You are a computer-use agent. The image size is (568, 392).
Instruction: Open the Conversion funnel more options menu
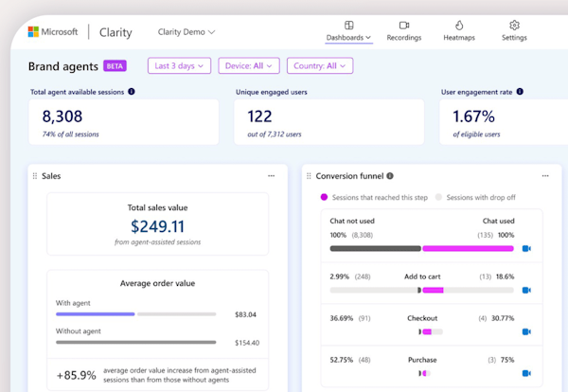(x=544, y=176)
